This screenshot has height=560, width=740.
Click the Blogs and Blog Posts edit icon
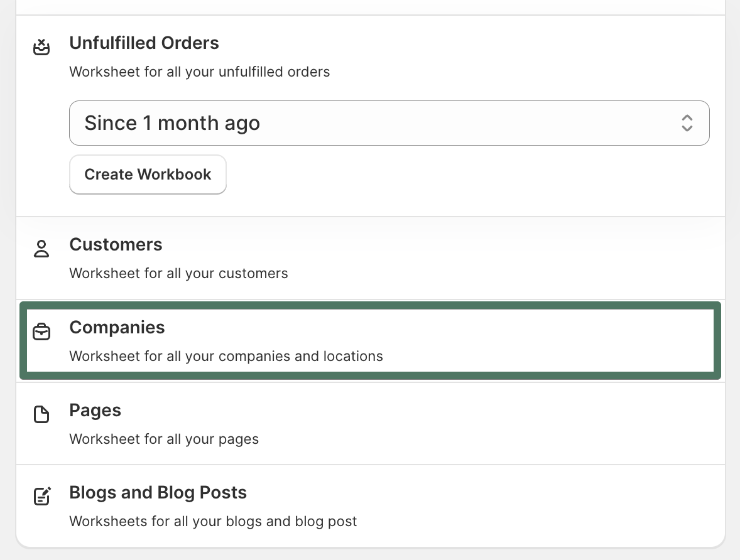[41, 496]
